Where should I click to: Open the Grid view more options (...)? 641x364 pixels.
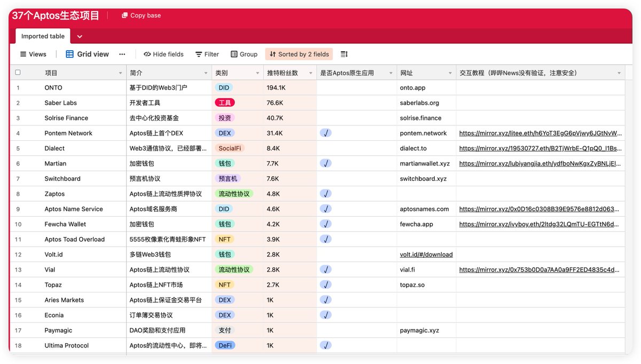121,54
